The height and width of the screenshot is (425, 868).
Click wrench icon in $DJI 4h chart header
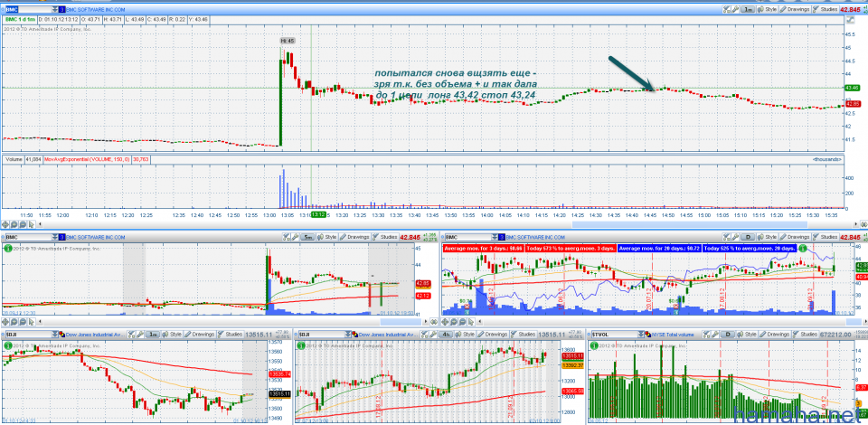click(433, 335)
